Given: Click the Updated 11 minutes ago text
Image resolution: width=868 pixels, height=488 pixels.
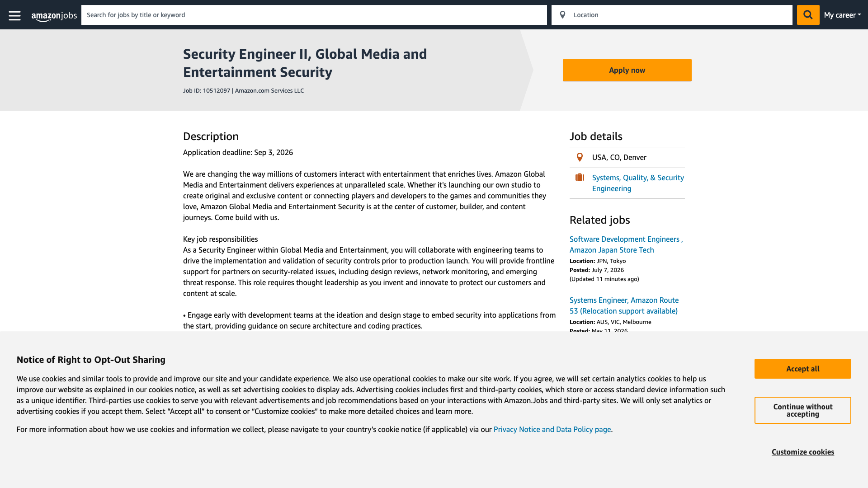Looking at the screenshot, I should click(x=604, y=279).
